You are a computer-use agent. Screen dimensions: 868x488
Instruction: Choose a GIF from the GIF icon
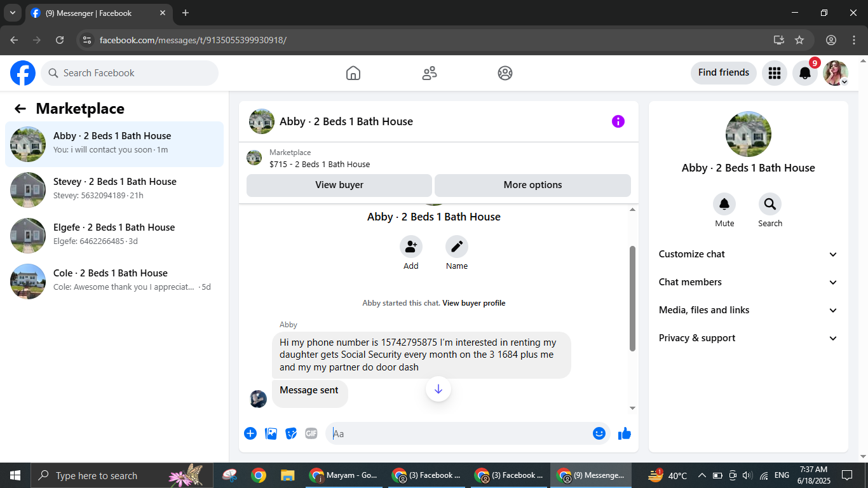point(311,433)
